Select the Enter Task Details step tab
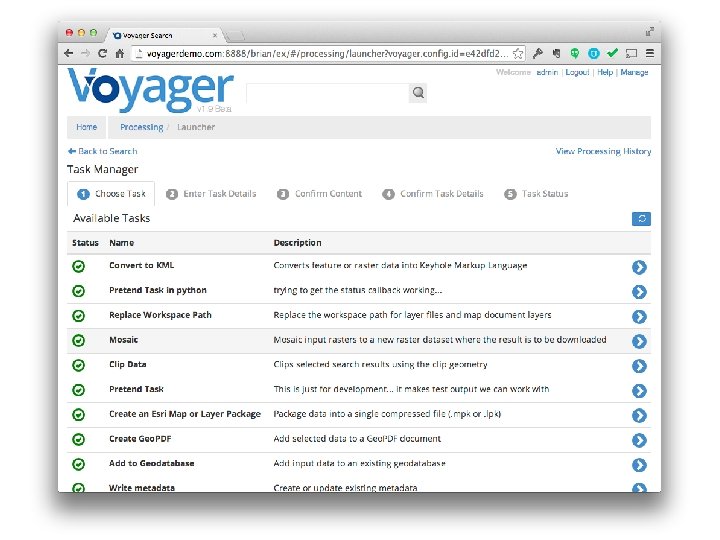Screen dimensions: 720x540 (211, 194)
